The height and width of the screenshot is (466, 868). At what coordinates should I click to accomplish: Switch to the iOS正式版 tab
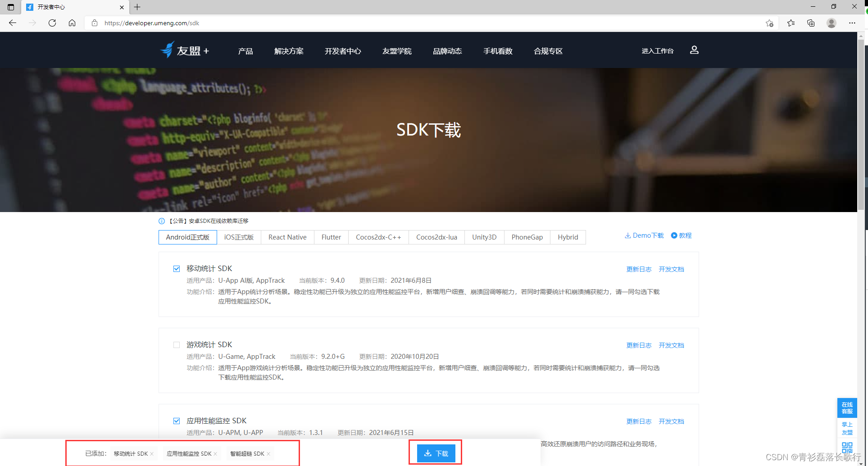point(239,237)
